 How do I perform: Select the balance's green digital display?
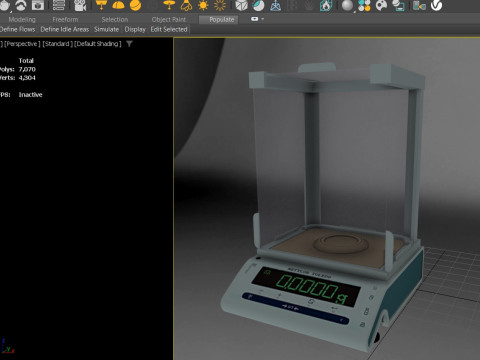305,287
